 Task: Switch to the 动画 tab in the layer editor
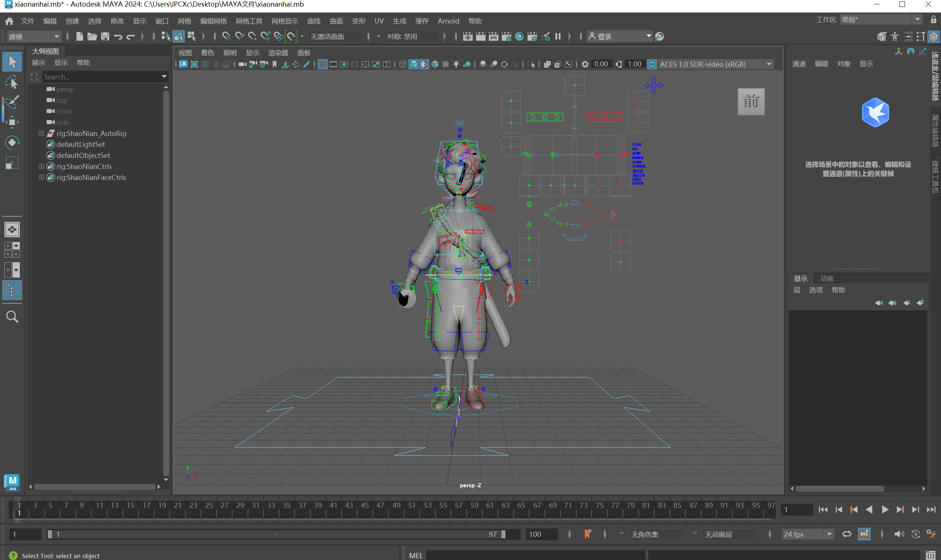(826, 278)
